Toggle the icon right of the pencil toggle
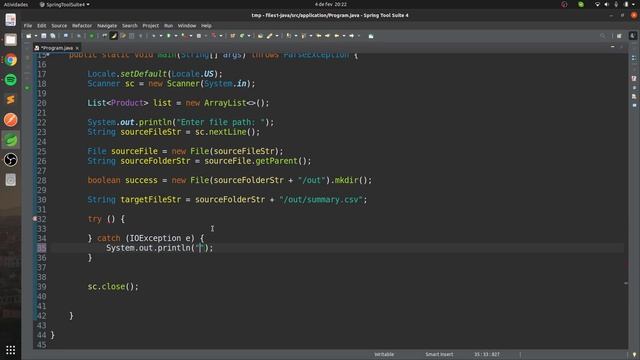640x360 pixels. tap(123, 36)
